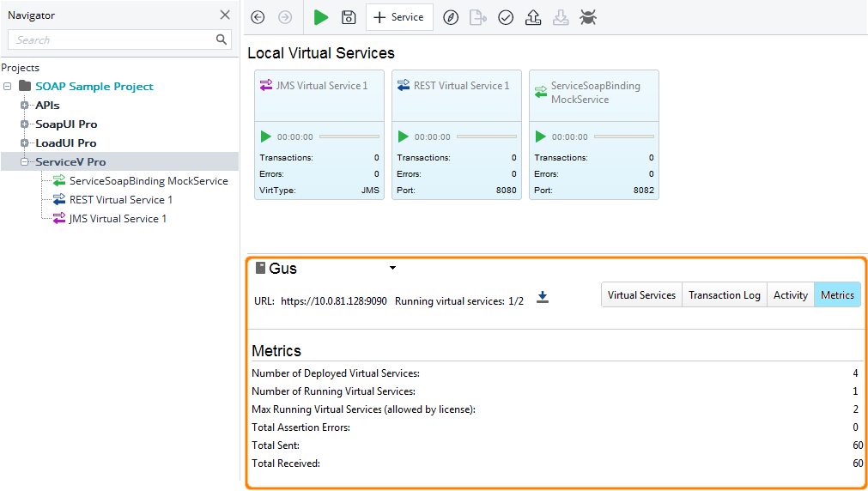Select the ServiceV Pro tree item label
The width and height of the screenshot is (868, 491).
click(70, 161)
